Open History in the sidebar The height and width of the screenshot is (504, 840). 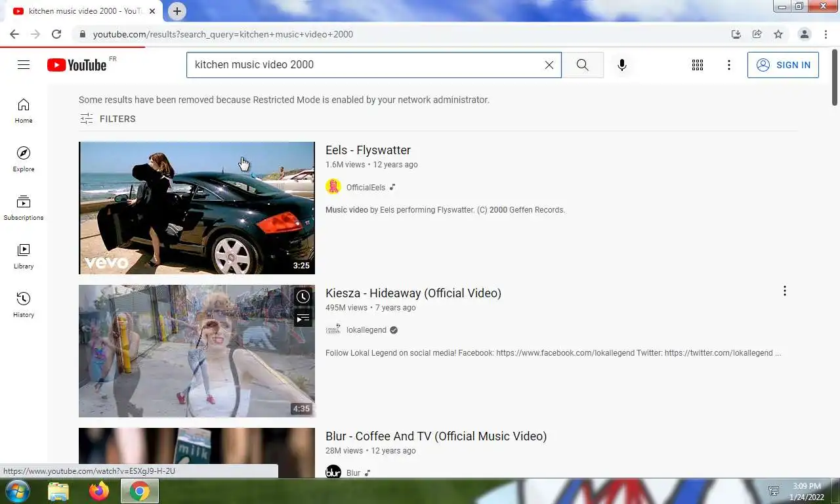[x=24, y=305]
